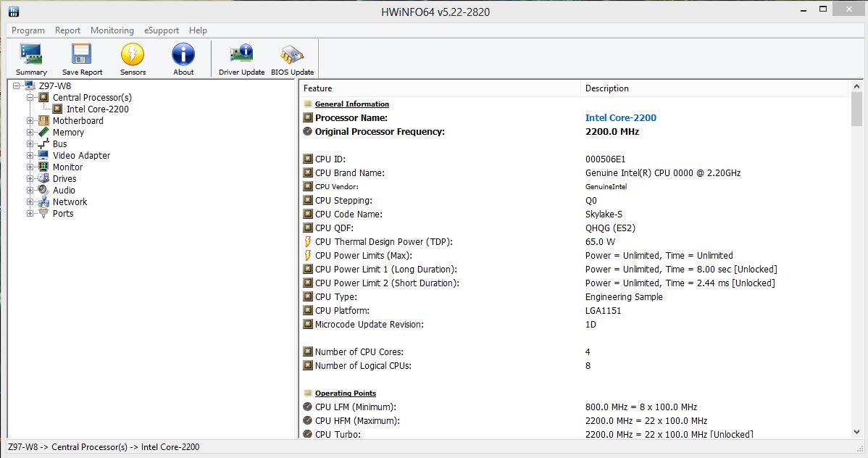The width and height of the screenshot is (868, 458).
Task: Expand the Motherboard tree node
Action: coord(30,121)
